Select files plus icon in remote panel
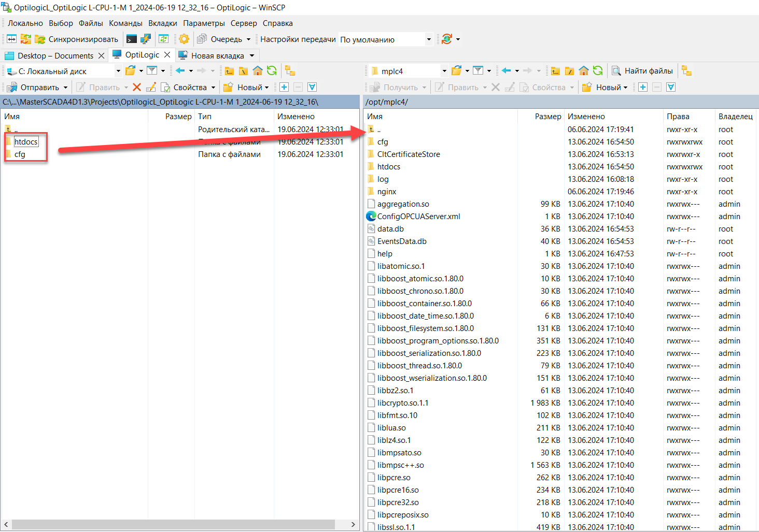 coord(643,87)
